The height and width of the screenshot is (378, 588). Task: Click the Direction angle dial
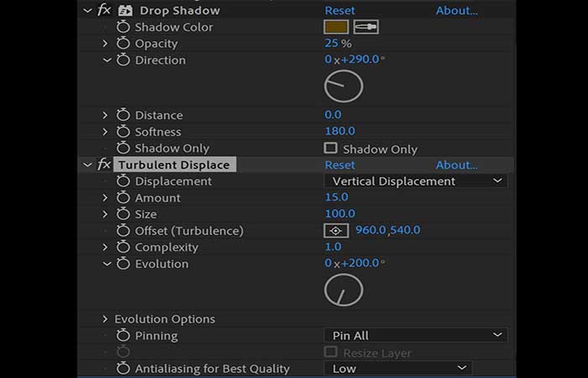tap(344, 87)
